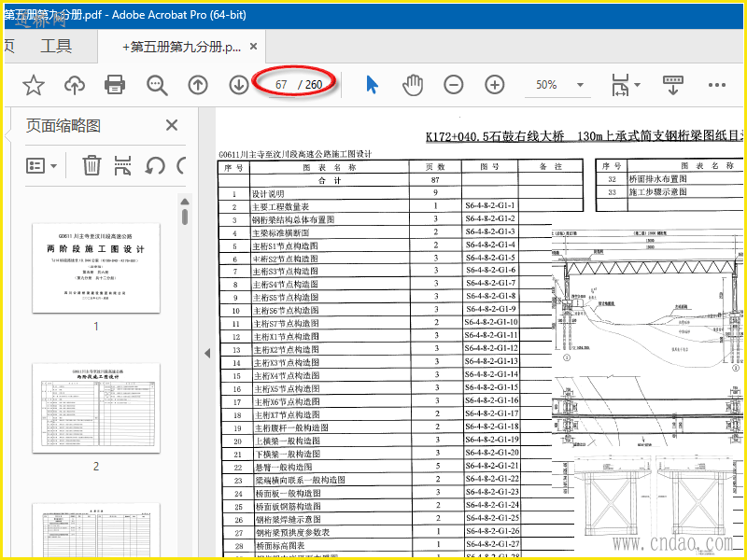The height and width of the screenshot is (560, 747).
Task: Close the 页面缩略图 panel
Action: [172, 125]
